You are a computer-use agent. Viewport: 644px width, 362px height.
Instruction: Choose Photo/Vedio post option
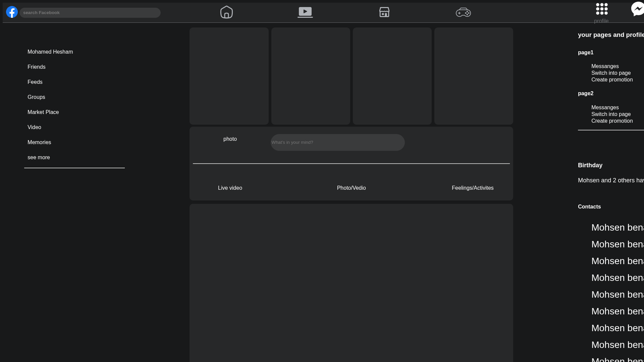click(351, 188)
